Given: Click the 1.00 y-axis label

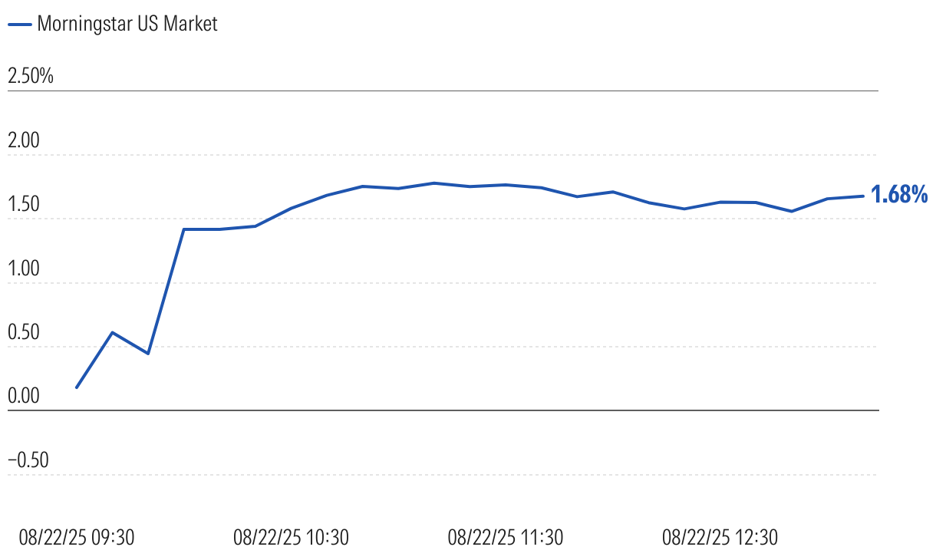Looking at the screenshot, I should 25,268.
